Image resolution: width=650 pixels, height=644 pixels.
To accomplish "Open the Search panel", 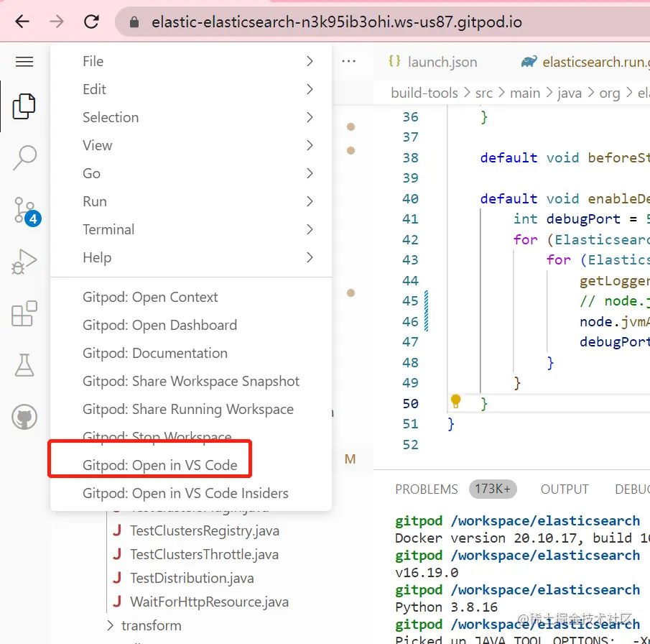I will coord(24,153).
